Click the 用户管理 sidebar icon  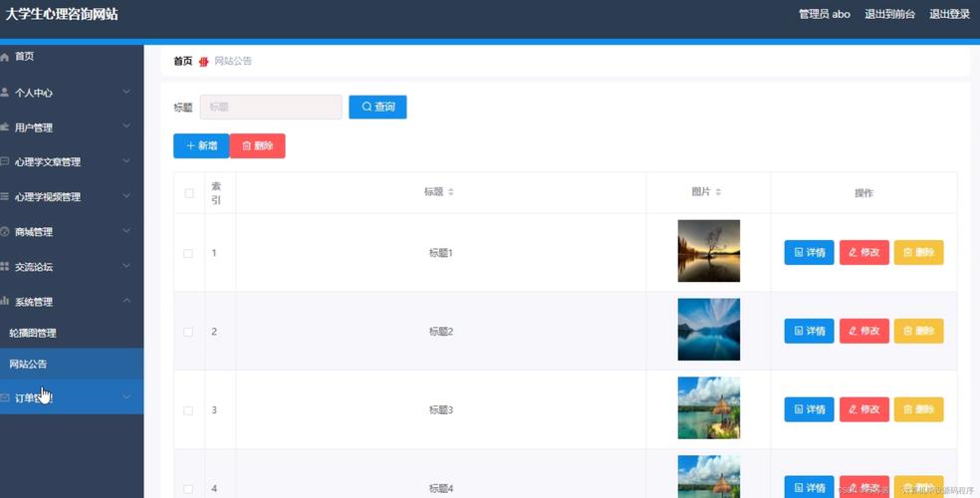coord(5,127)
